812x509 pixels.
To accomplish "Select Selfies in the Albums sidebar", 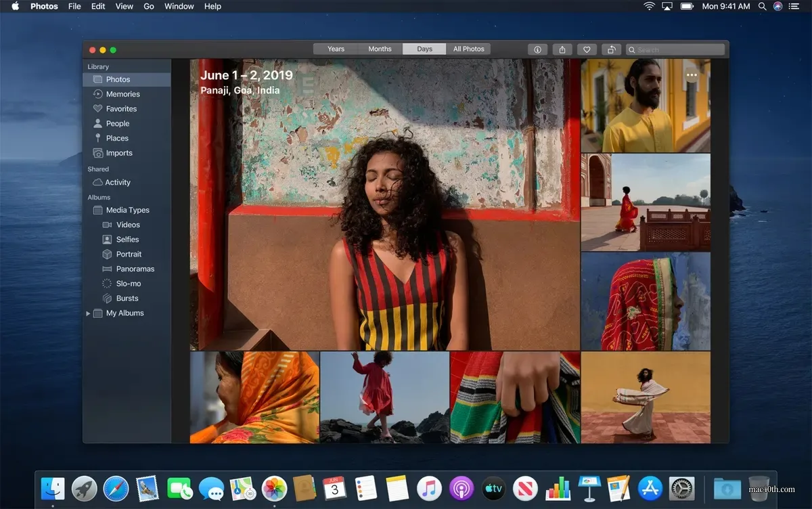I will (127, 239).
